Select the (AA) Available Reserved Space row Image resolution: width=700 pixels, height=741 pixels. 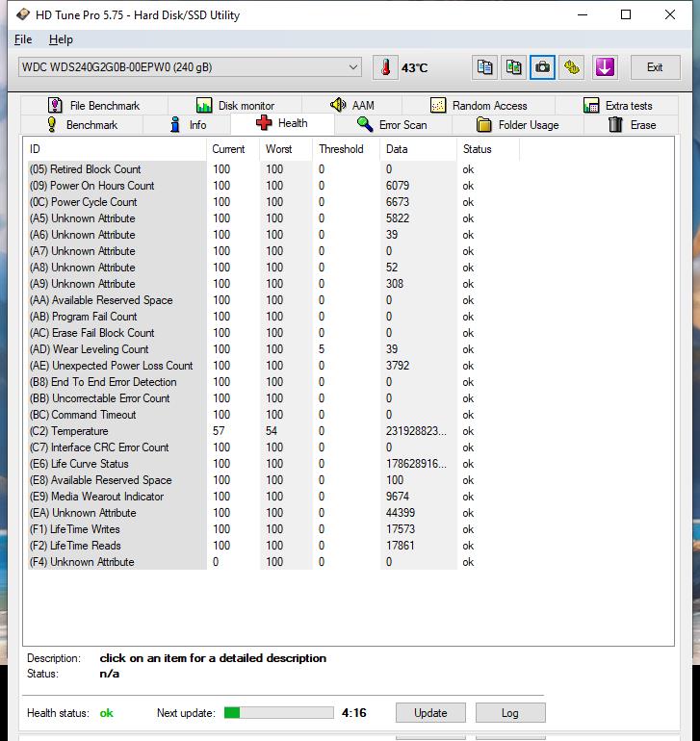[x=273, y=300]
